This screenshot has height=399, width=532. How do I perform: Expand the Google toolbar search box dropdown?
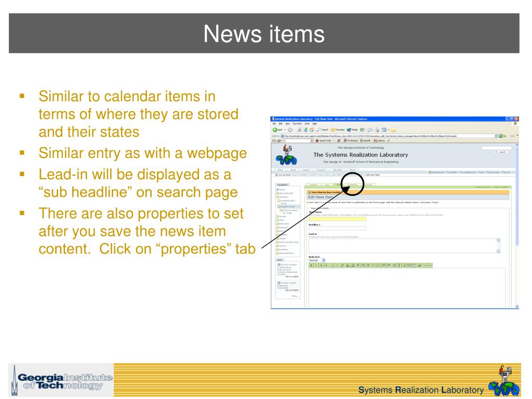(312, 140)
